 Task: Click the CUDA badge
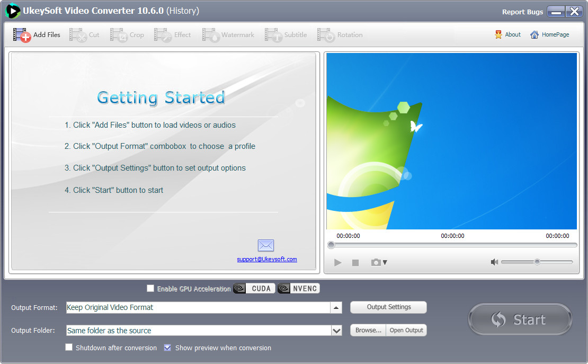(x=254, y=288)
